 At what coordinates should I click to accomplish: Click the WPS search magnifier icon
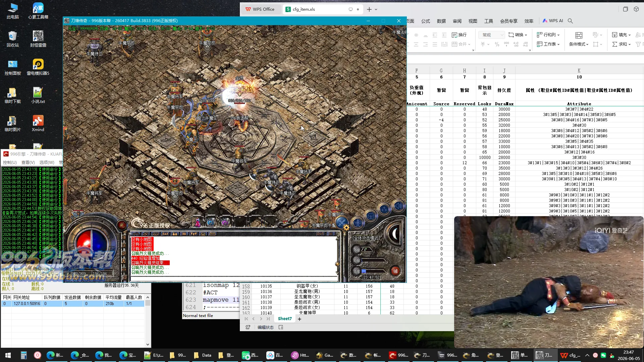tap(570, 21)
